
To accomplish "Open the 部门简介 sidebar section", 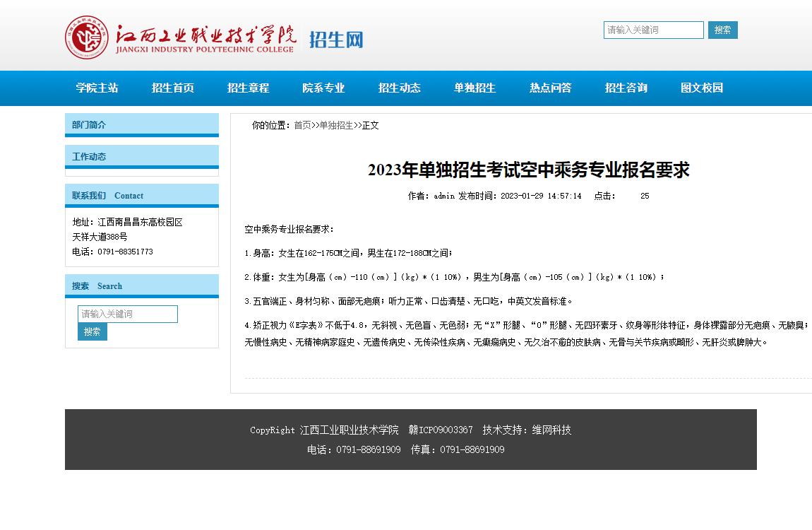I will 89,125.
